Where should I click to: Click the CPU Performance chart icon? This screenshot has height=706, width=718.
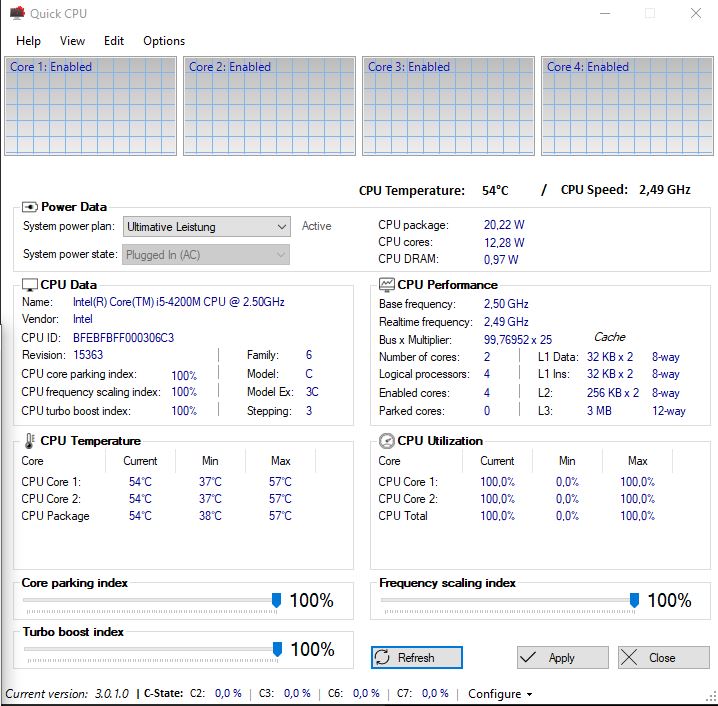[x=386, y=284]
